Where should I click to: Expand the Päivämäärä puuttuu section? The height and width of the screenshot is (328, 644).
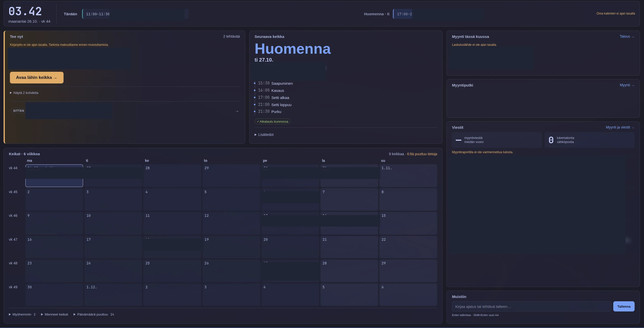94,315
